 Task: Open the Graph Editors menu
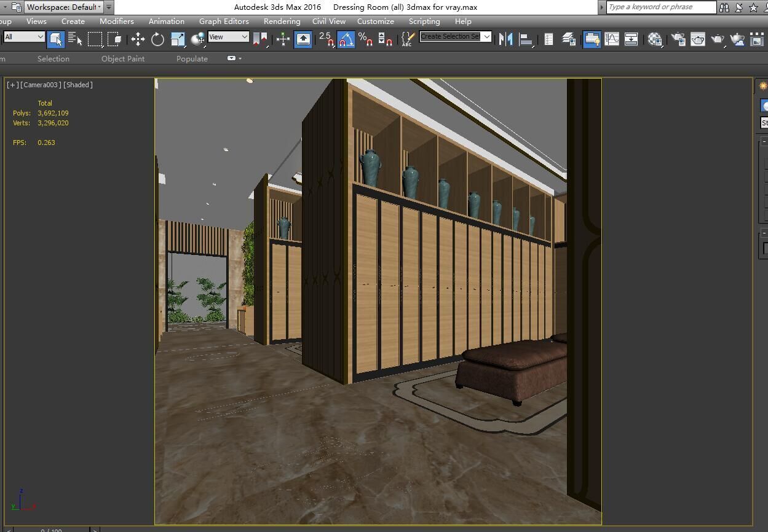pyautogui.click(x=224, y=21)
